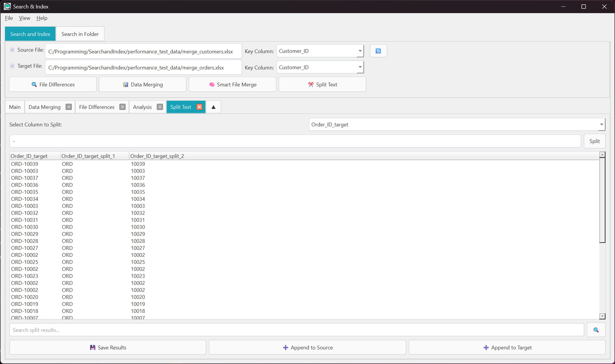Click the Save Results button

(108, 347)
